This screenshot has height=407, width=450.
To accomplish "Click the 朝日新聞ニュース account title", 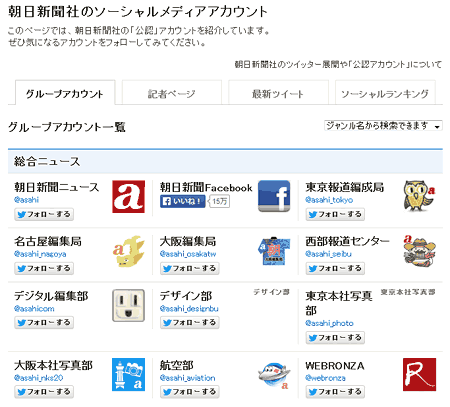I will coord(56,187).
